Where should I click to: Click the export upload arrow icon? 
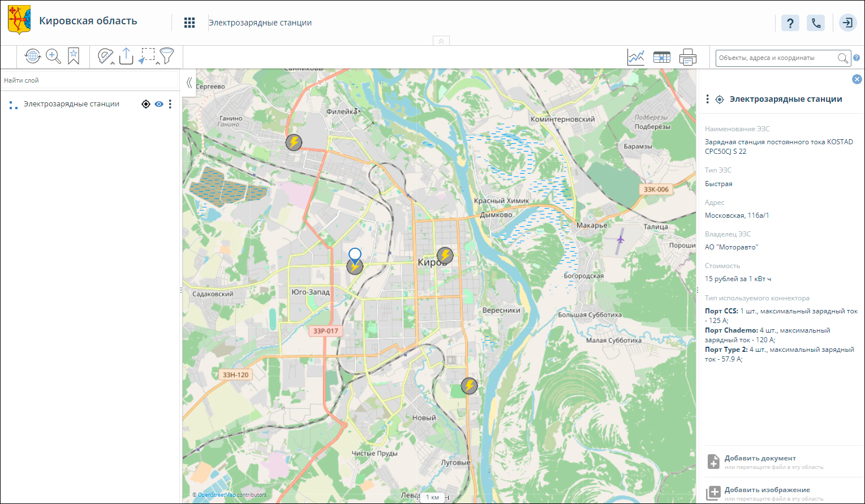click(126, 56)
